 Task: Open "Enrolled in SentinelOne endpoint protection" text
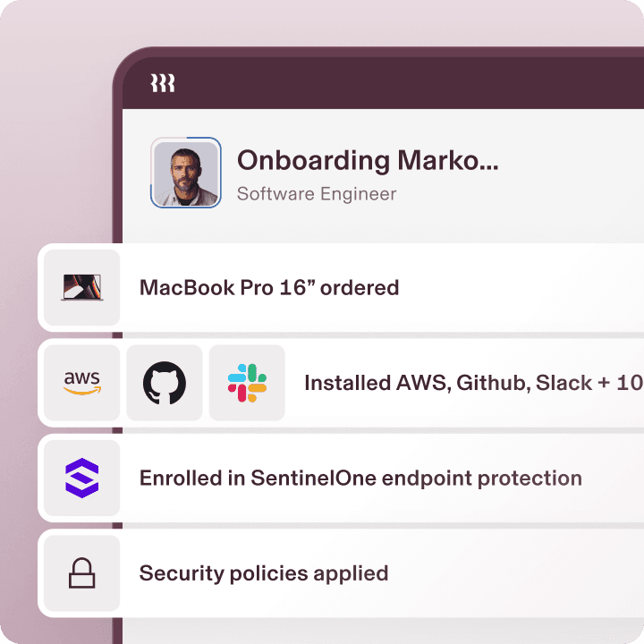(360, 478)
